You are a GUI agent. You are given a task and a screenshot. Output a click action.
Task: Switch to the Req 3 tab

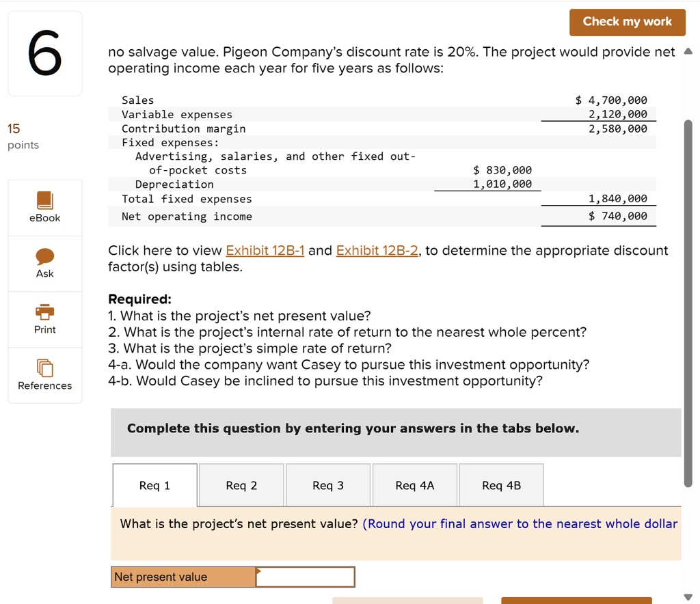click(328, 485)
